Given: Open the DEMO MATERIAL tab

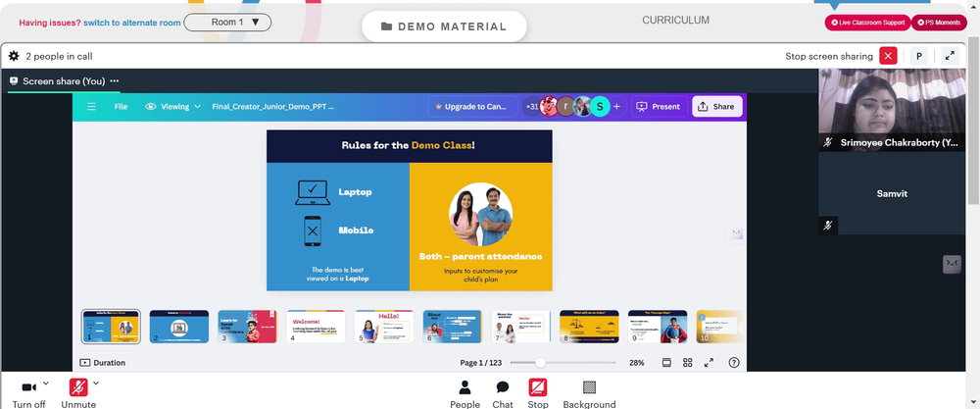Looking at the screenshot, I should [444, 26].
